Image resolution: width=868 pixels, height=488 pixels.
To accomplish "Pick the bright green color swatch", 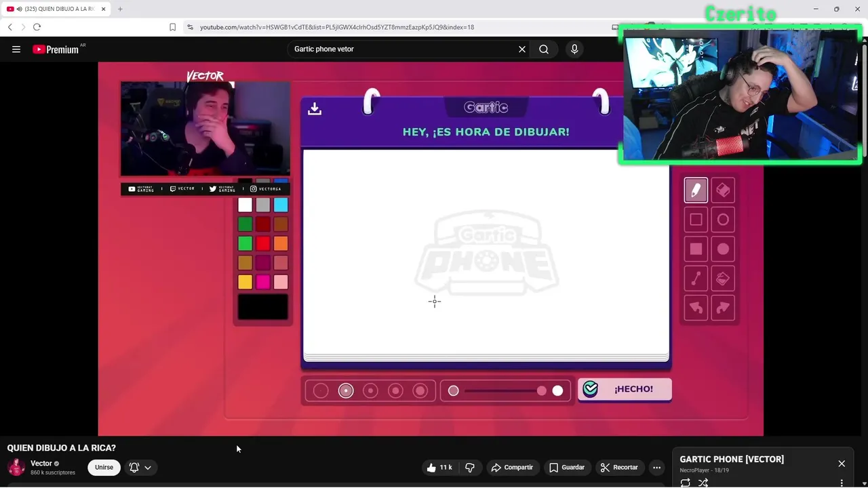I will pyautogui.click(x=245, y=243).
